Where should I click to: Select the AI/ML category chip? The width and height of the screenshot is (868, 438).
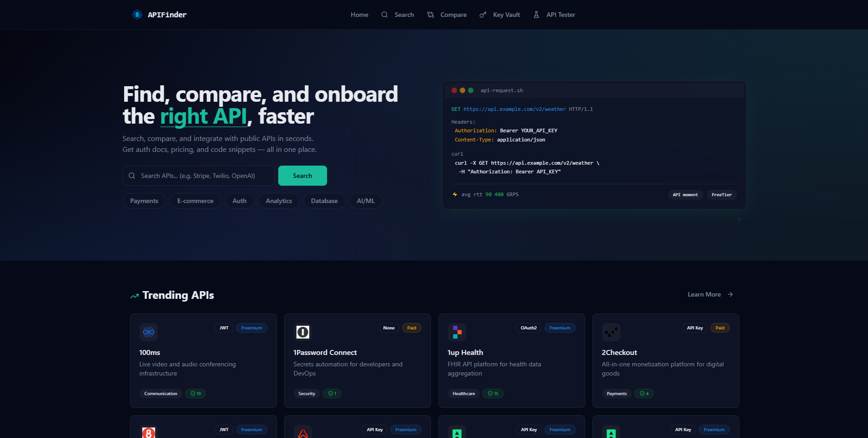pyautogui.click(x=366, y=201)
